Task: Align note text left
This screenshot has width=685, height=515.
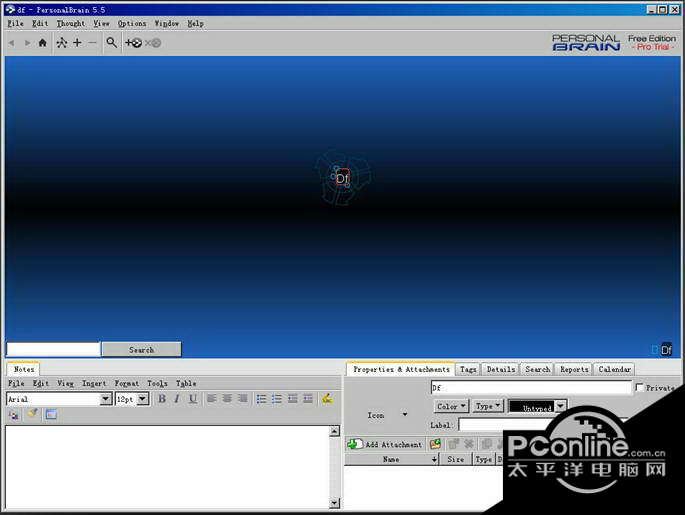Action: pyautogui.click(x=211, y=398)
